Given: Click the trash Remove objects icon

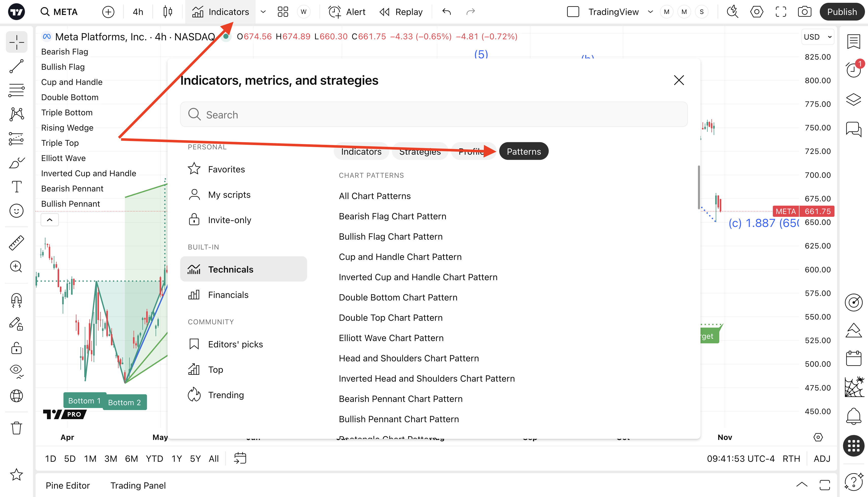Looking at the screenshot, I should coord(16,428).
